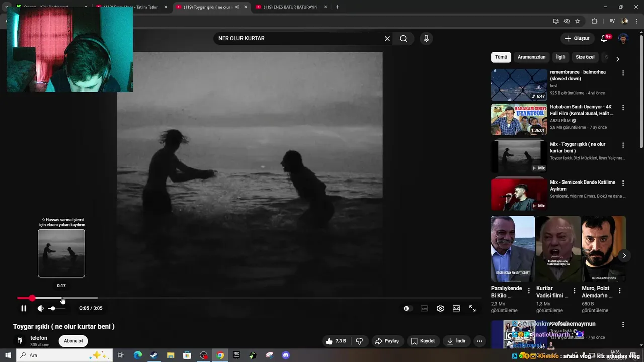This screenshot has height=362, width=644.
Task: Click the search magnifier button
Action: point(404,38)
